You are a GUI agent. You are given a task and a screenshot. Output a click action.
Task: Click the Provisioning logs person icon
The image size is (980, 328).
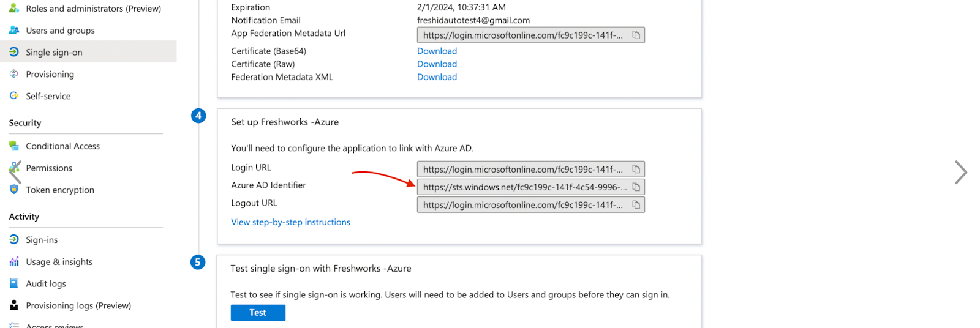[x=14, y=305]
